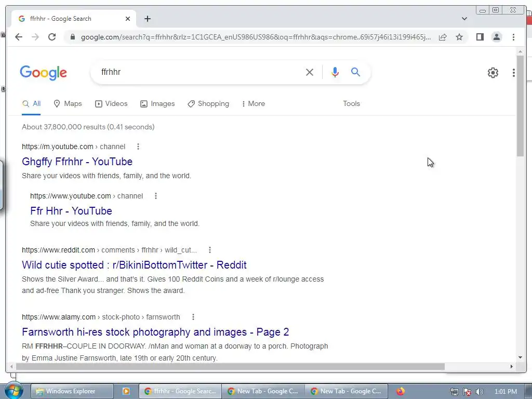Open Action Center flag tray icon
Screen dimensions: 532x399
467,392
